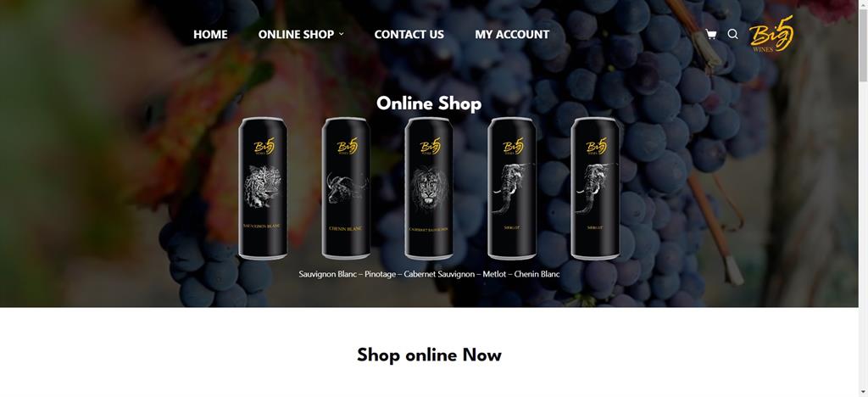Image resolution: width=868 pixels, height=397 pixels.
Task: Click the scrollbar track below thumb
Action: [863, 232]
